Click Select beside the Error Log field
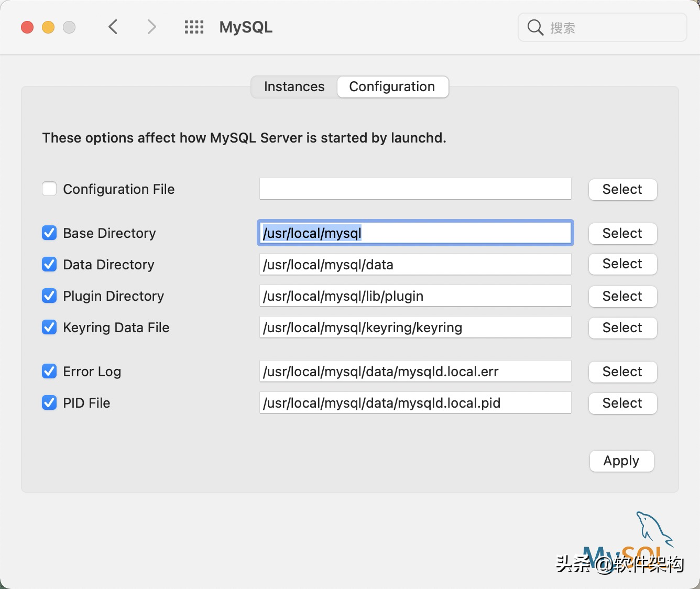The height and width of the screenshot is (589, 700). pyautogui.click(x=622, y=372)
